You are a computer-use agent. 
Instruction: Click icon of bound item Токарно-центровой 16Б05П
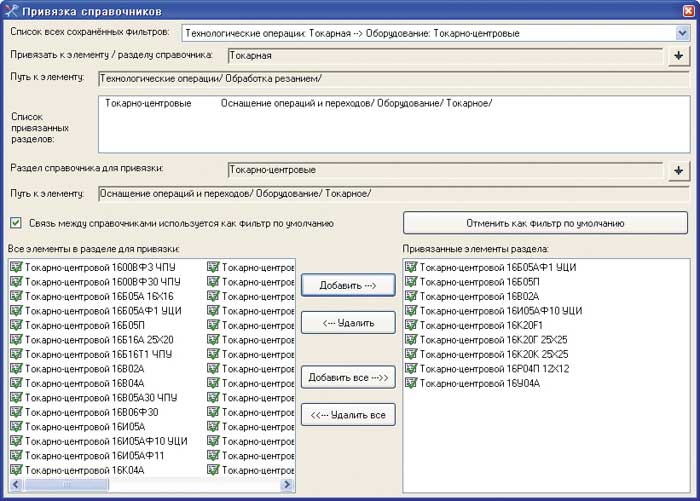(411, 282)
